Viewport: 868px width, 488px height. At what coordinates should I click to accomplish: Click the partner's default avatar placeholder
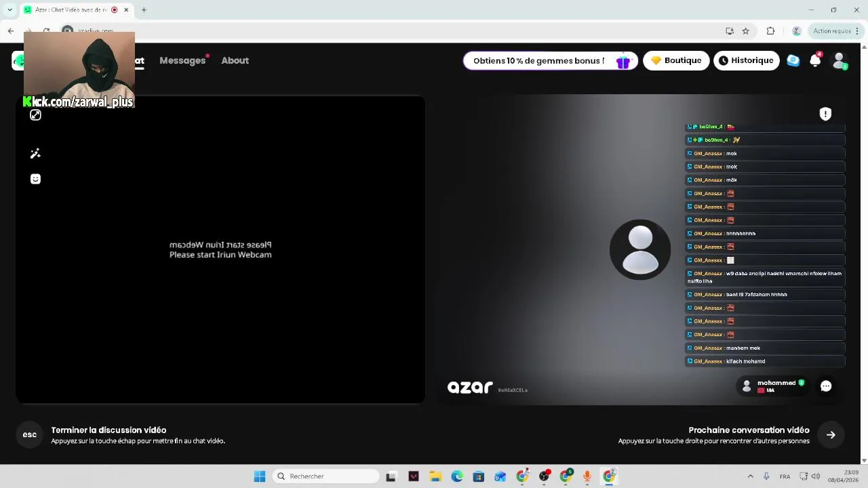tap(640, 249)
